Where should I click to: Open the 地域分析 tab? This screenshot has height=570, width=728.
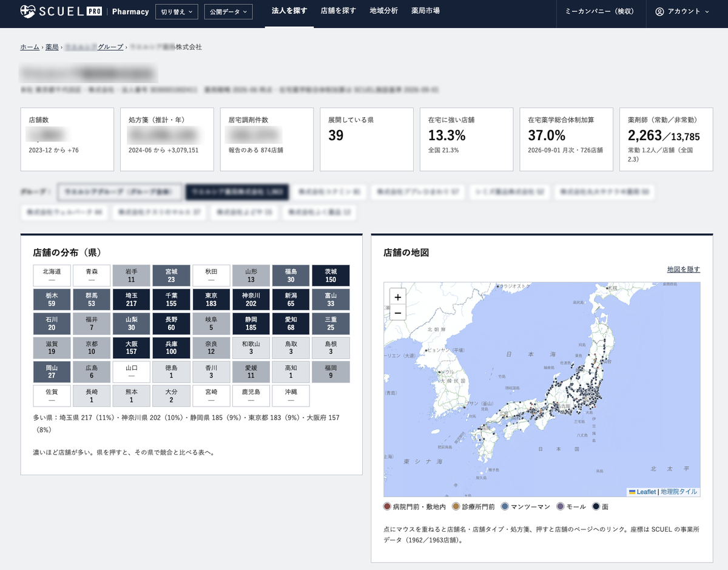pyautogui.click(x=383, y=11)
